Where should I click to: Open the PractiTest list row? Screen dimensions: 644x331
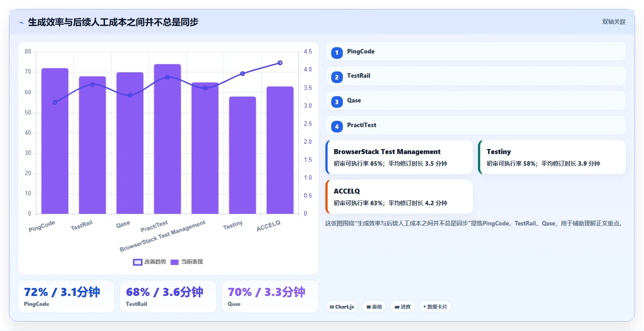[x=476, y=125]
